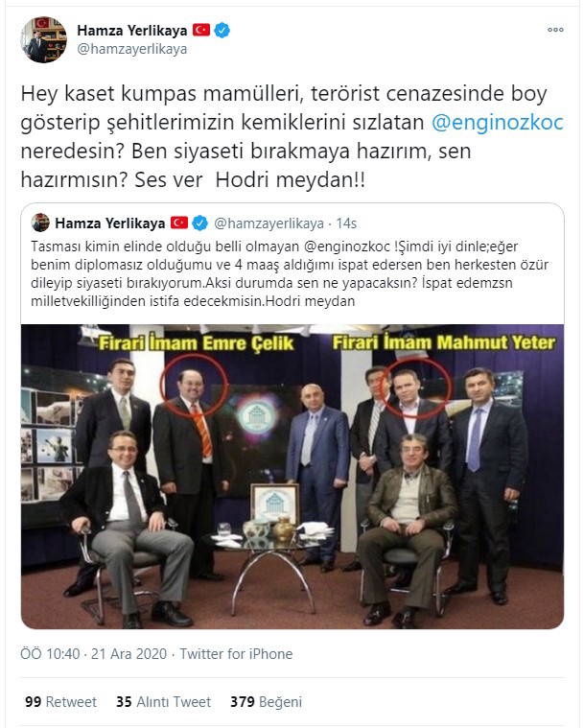Open the @hamzayerlikaya handle under the name
This screenshot has width=584, height=728.
pos(131,49)
